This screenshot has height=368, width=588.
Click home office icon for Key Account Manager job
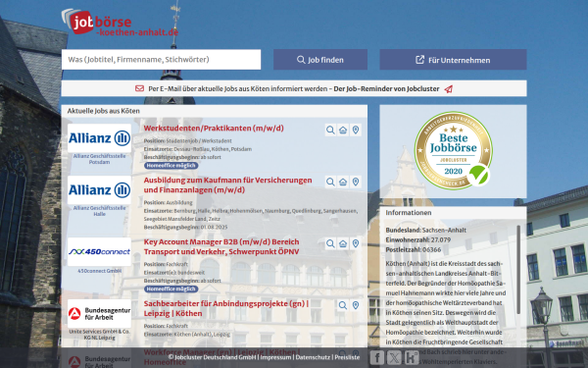tap(343, 243)
